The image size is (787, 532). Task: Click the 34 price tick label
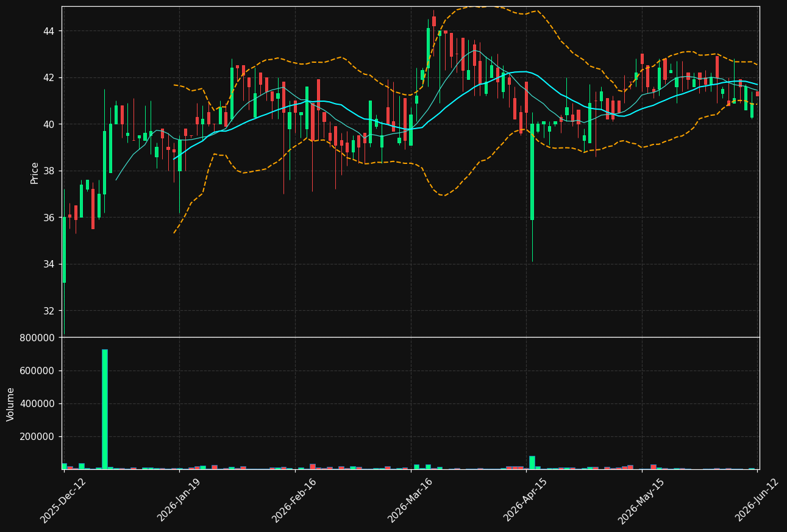[49, 264]
